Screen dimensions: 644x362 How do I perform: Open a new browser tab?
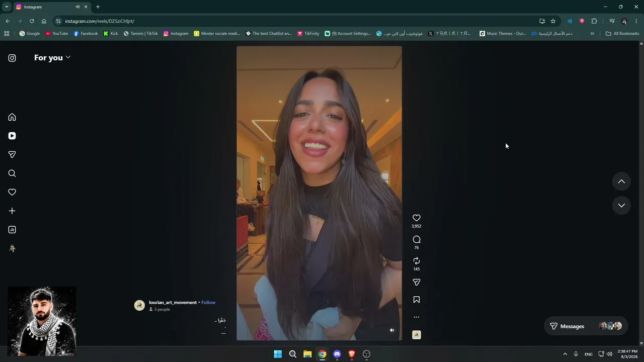98,7
